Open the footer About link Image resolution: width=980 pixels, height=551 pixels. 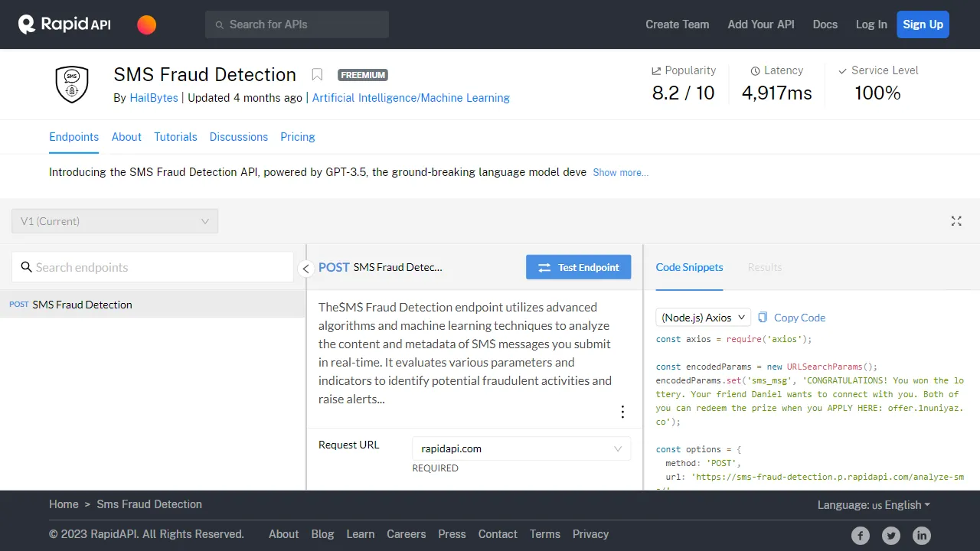pyautogui.click(x=283, y=534)
